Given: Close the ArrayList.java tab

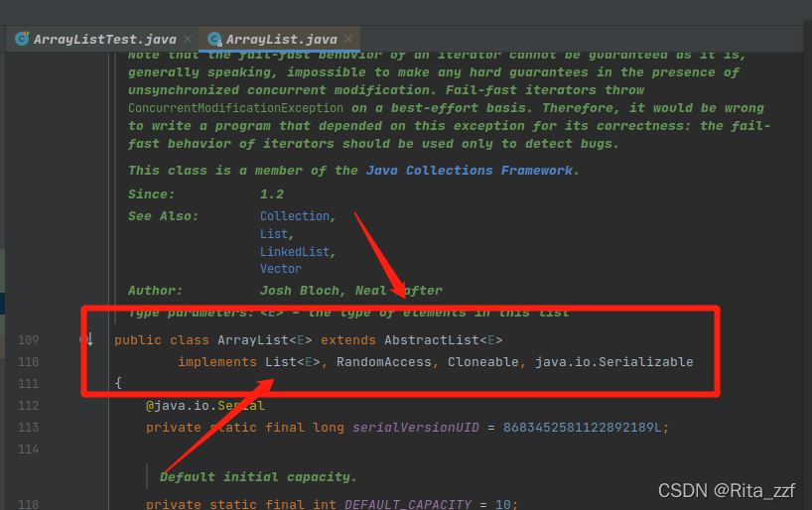Looking at the screenshot, I should point(348,39).
